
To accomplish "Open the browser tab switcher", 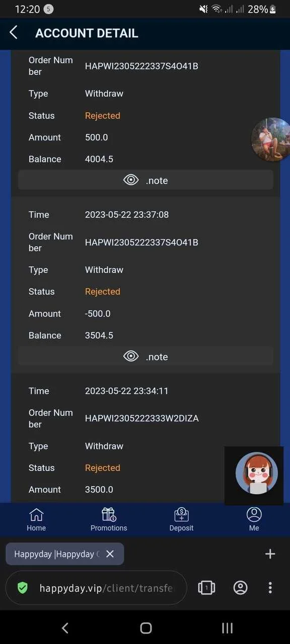I will coord(206,588).
